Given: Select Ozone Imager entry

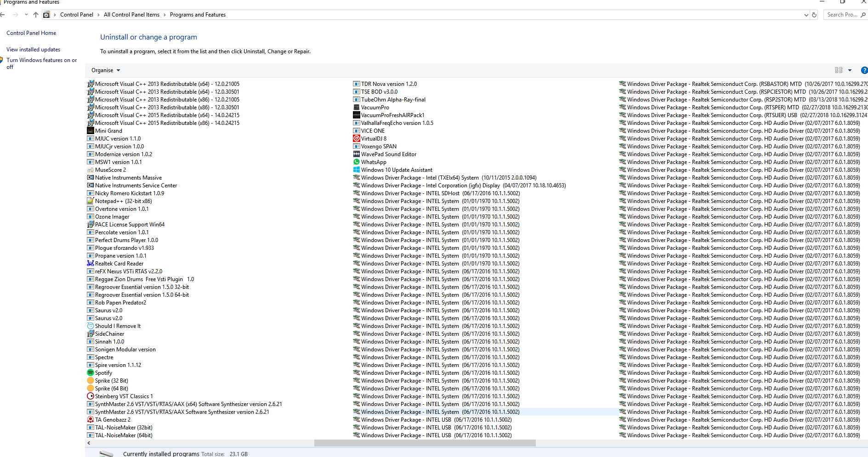Looking at the screenshot, I should 112,216.
